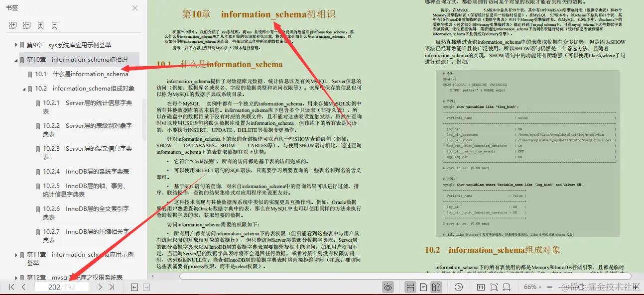The width and height of the screenshot is (644, 295).
Task: Open the 66% zoom dropdown
Action: coord(533,287)
